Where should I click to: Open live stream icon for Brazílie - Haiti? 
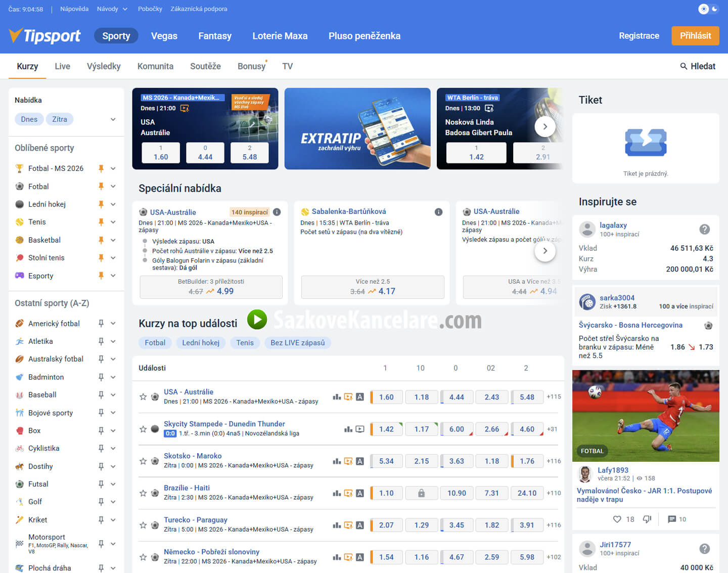pyautogui.click(x=348, y=493)
